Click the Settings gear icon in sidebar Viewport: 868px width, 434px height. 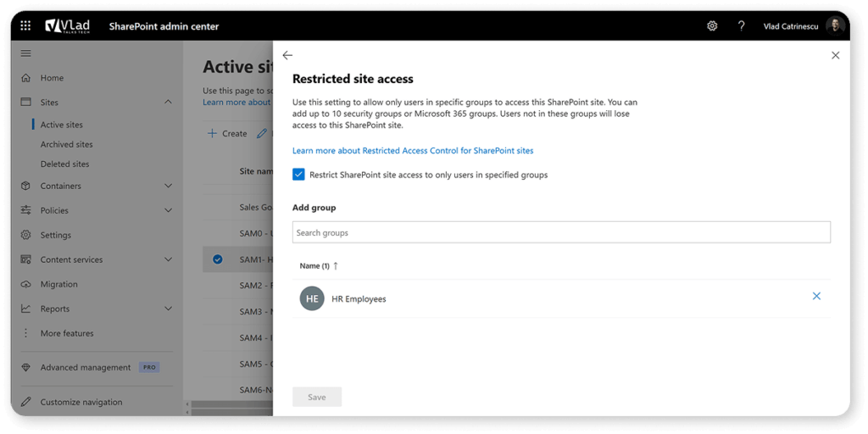tap(25, 235)
